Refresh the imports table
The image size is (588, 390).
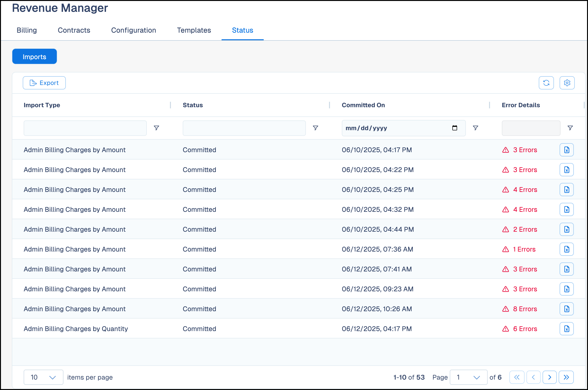pyautogui.click(x=546, y=83)
